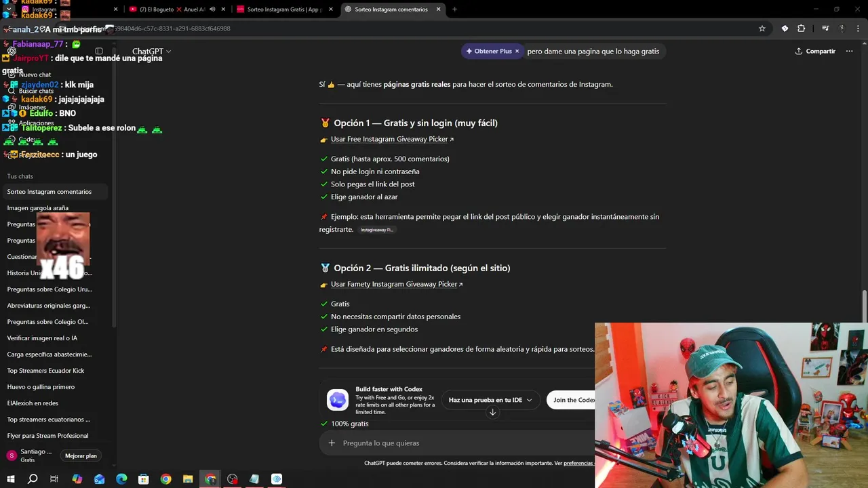Screen dimensions: 868x488
Task: Click the scroll-to-bottom arrow button
Action: [492, 412]
